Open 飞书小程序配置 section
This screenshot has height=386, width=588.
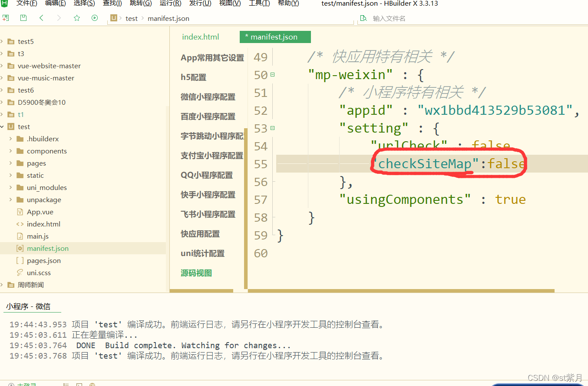pyautogui.click(x=208, y=214)
